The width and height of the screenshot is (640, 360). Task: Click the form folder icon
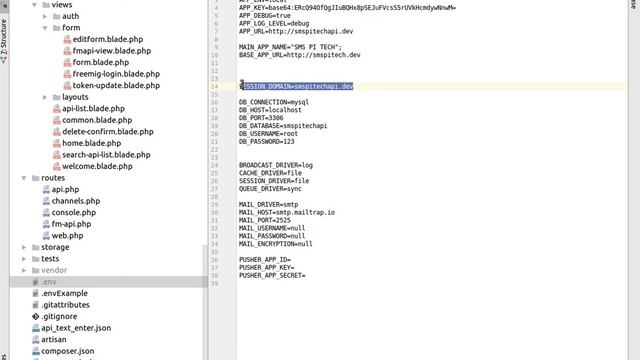point(57,28)
